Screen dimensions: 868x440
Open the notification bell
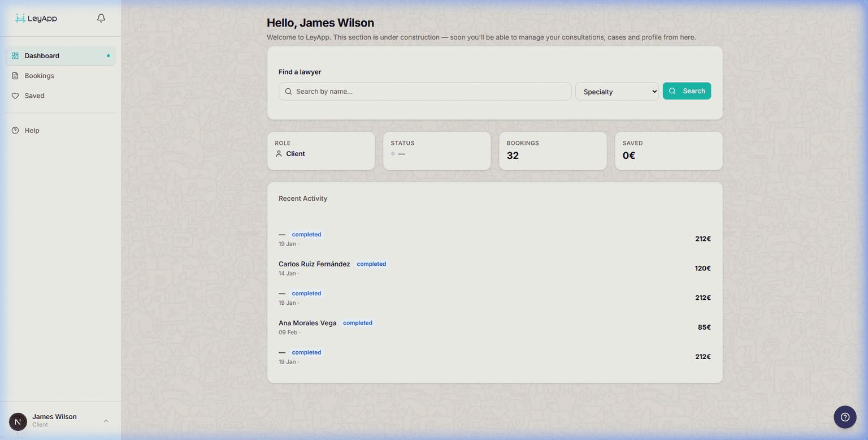(101, 18)
